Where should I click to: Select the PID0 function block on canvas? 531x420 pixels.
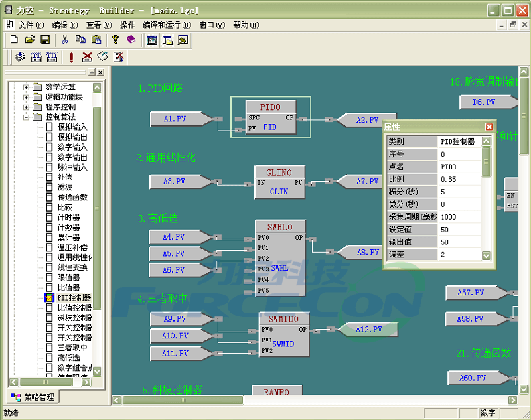pyautogui.click(x=270, y=117)
